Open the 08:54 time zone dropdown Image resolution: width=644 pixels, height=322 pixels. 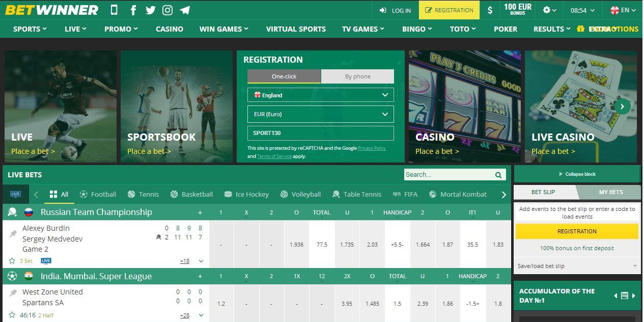582,10
